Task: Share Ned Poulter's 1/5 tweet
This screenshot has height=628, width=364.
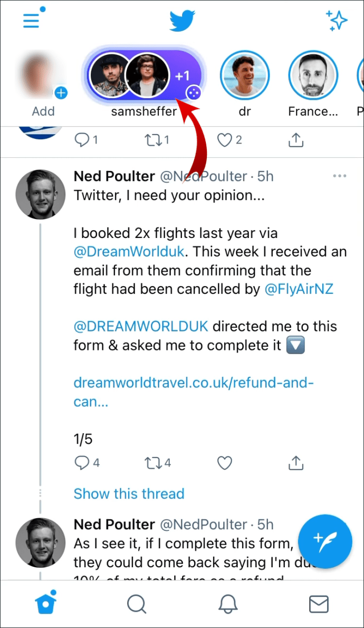Action: 296,463
